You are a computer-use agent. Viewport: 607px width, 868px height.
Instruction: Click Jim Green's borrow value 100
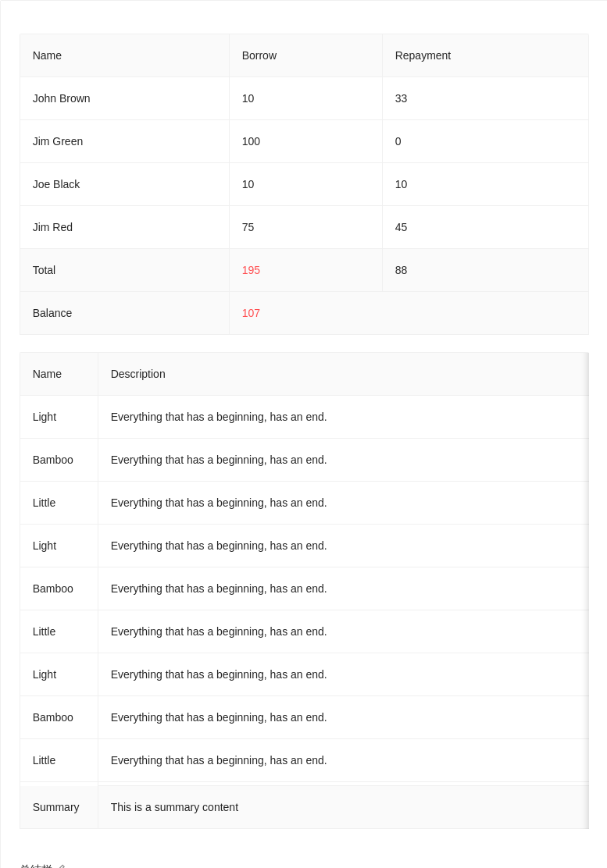pyautogui.click(x=251, y=141)
